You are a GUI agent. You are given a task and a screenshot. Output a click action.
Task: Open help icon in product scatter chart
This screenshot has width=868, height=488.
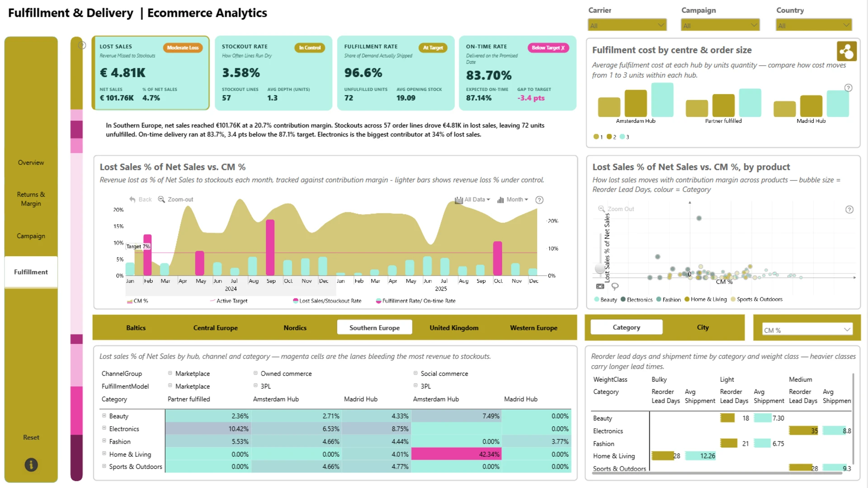coord(849,210)
